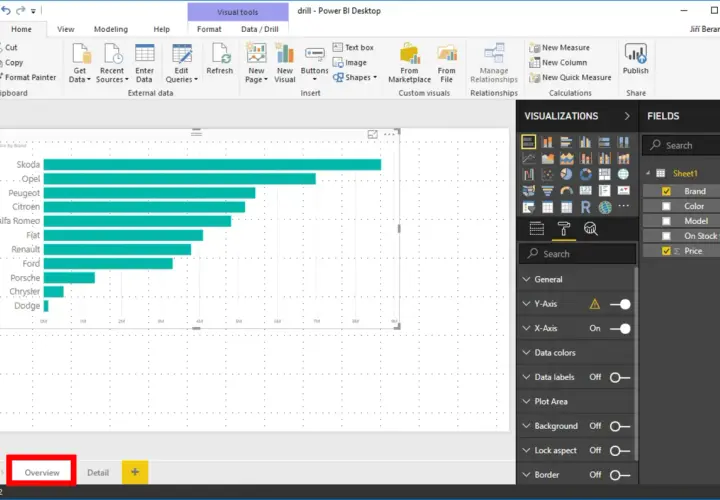This screenshot has height=500, width=720.
Task: Turn on Data labels toggle
Action: coord(620,377)
